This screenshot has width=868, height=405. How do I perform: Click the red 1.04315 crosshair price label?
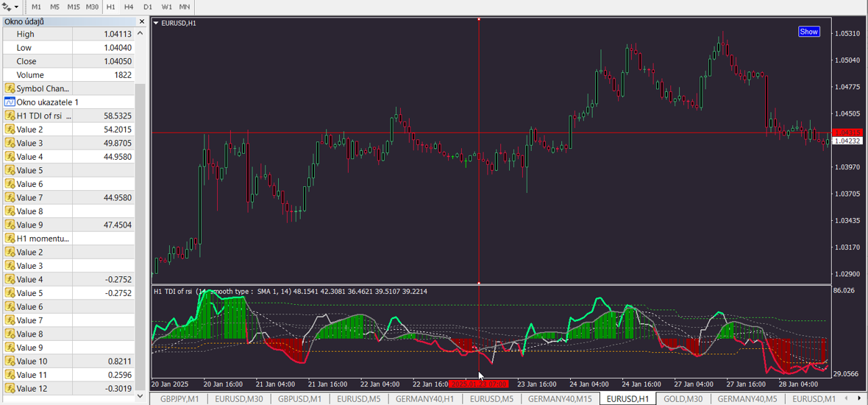click(x=847, y=133)
